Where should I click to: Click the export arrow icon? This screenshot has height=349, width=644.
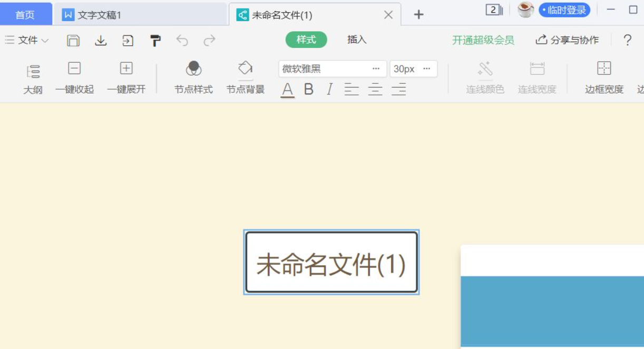[x=128, y=41]
